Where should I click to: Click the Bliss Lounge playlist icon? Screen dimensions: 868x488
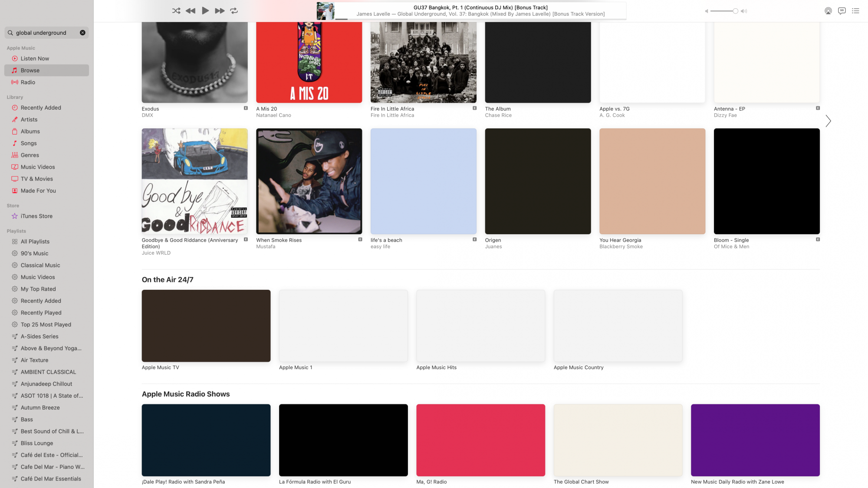tap(15, 443)
